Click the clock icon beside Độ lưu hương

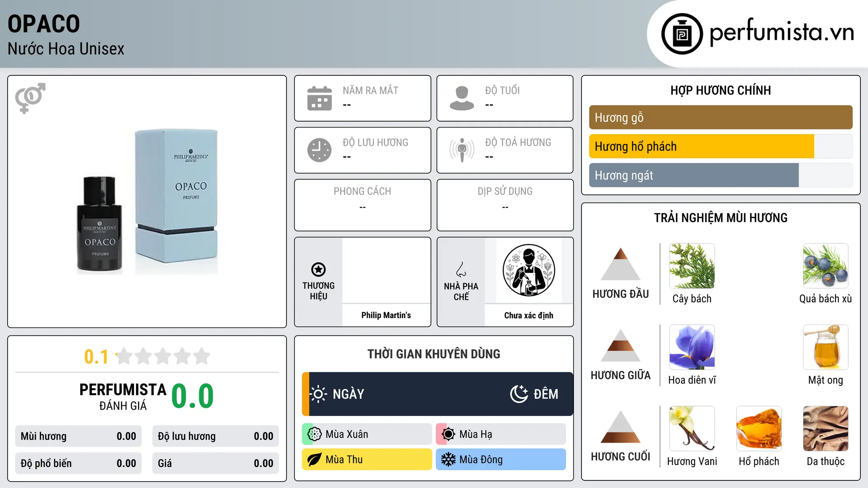pos(320,150)
